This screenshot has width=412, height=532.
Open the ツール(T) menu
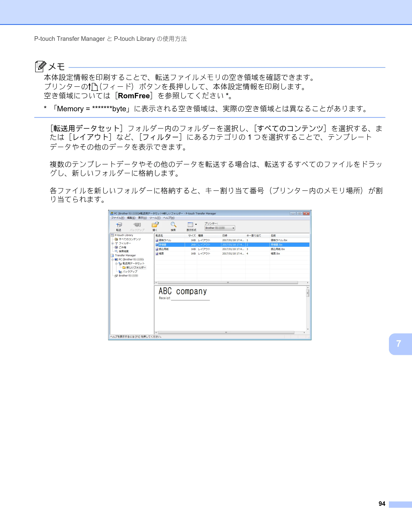point(155,218)
